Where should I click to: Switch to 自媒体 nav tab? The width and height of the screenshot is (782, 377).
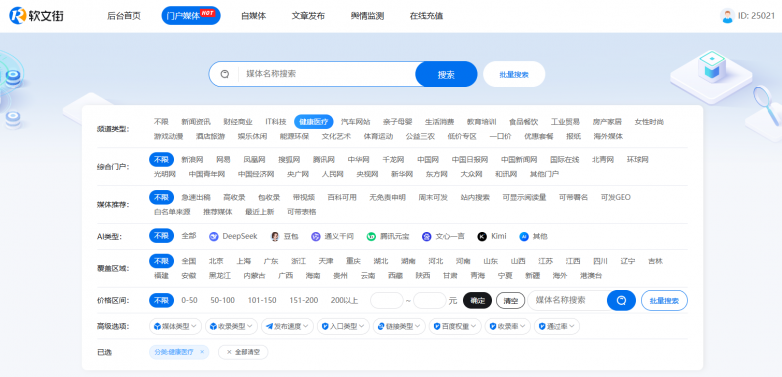tap(253, 16)
